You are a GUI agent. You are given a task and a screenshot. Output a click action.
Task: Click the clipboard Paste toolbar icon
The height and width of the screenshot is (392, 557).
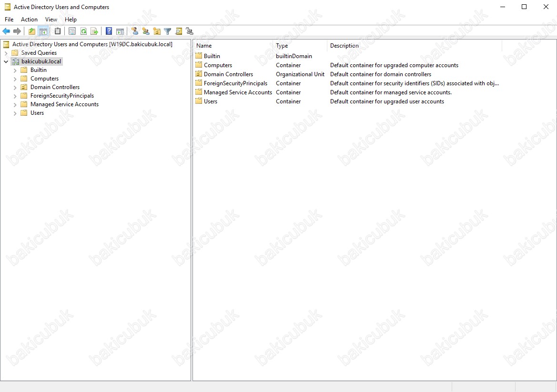[58, 31]
